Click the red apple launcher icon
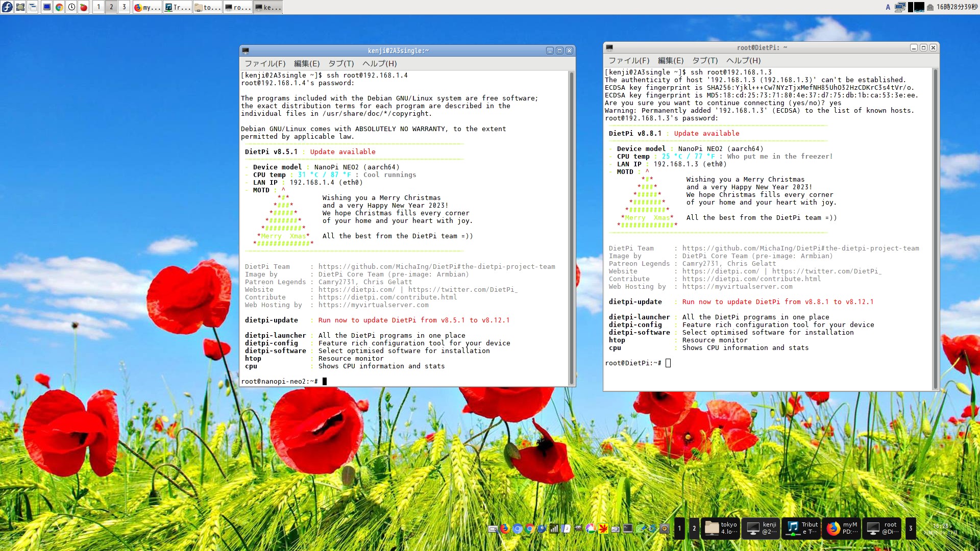Screen dimensions: 980x551 (84, 7)
